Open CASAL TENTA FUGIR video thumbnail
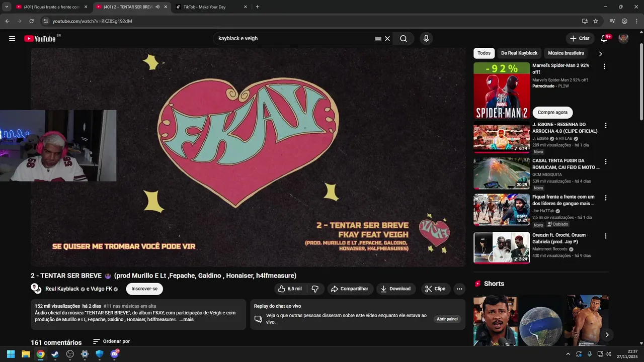The width and height of the screenshot is (644, 362). tap(502, 173)
